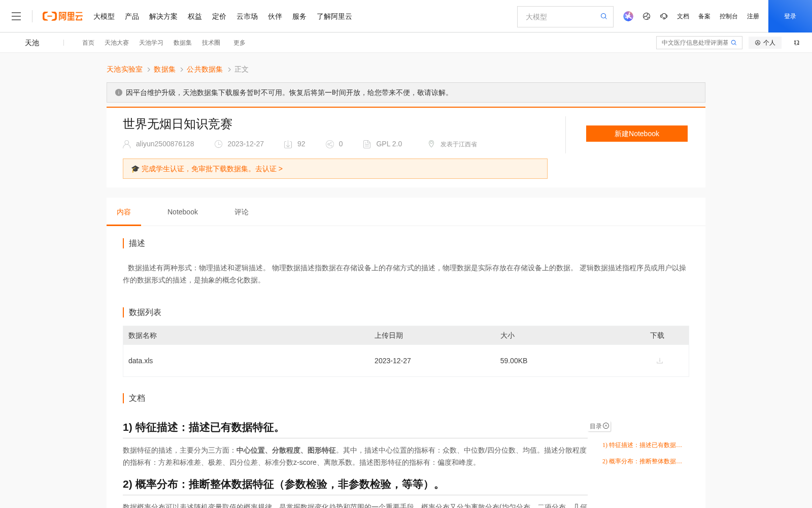
Task: Switch to the 内容 tab
Action: coord(124,212)
